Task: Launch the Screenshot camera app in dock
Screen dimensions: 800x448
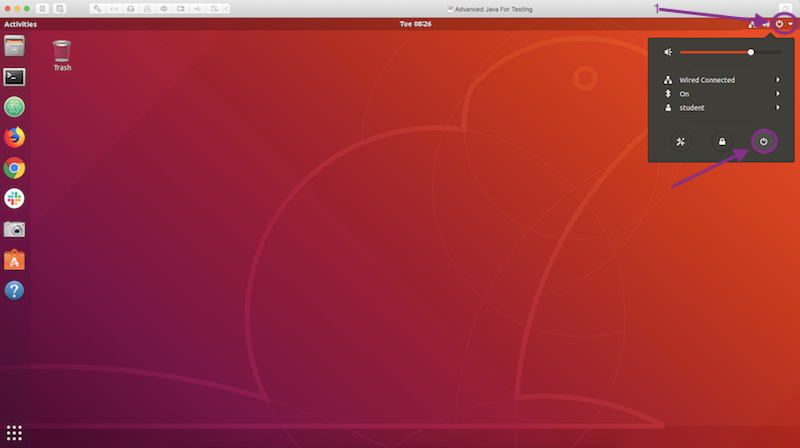Action: tap(14, 230)
